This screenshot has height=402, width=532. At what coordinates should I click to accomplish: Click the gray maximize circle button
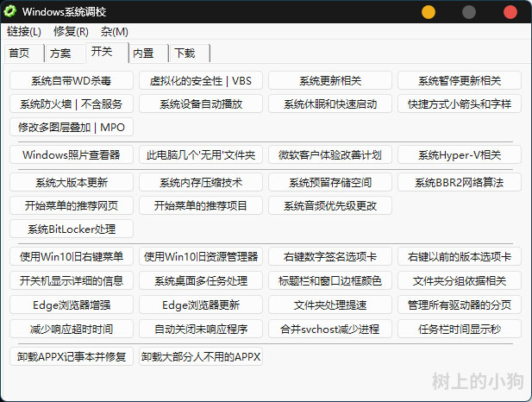(x=468, y=12)
